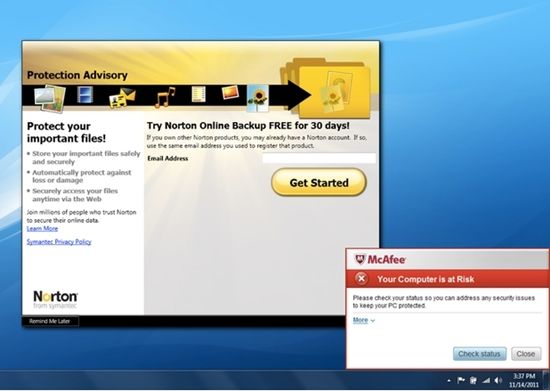This screenshot has width=550, height=391.
Task: Click the music notes icon
Action: 165,97
